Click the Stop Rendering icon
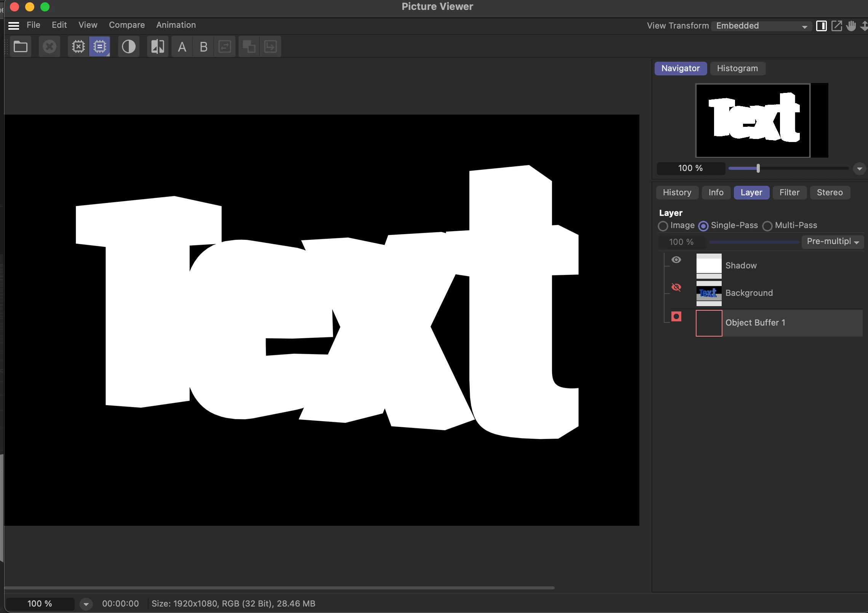 click(x=50, y=47)
